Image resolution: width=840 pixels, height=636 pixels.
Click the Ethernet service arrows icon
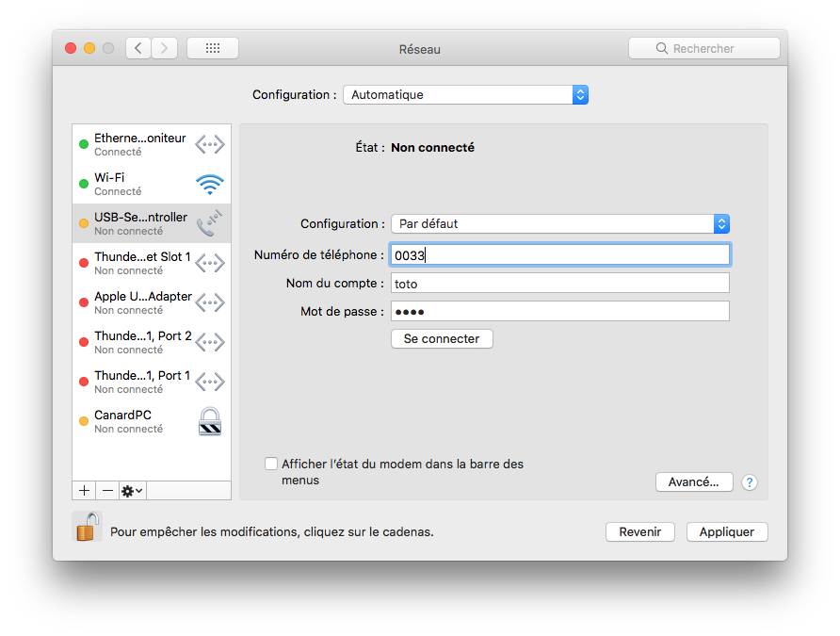(x=209, y=144)
